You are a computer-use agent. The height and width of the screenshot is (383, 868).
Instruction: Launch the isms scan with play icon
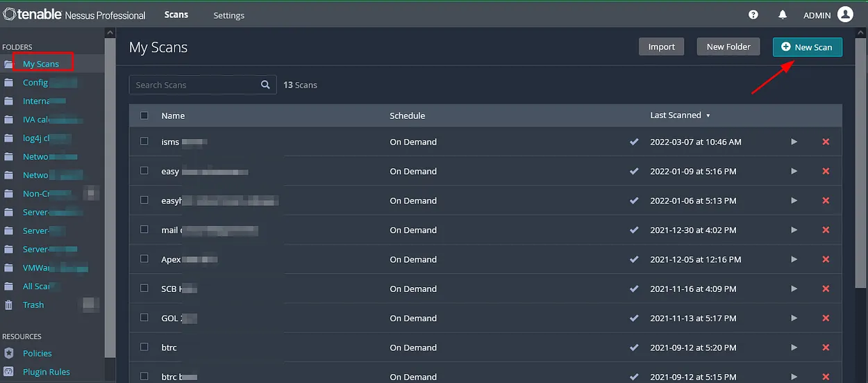coord(794,142)
